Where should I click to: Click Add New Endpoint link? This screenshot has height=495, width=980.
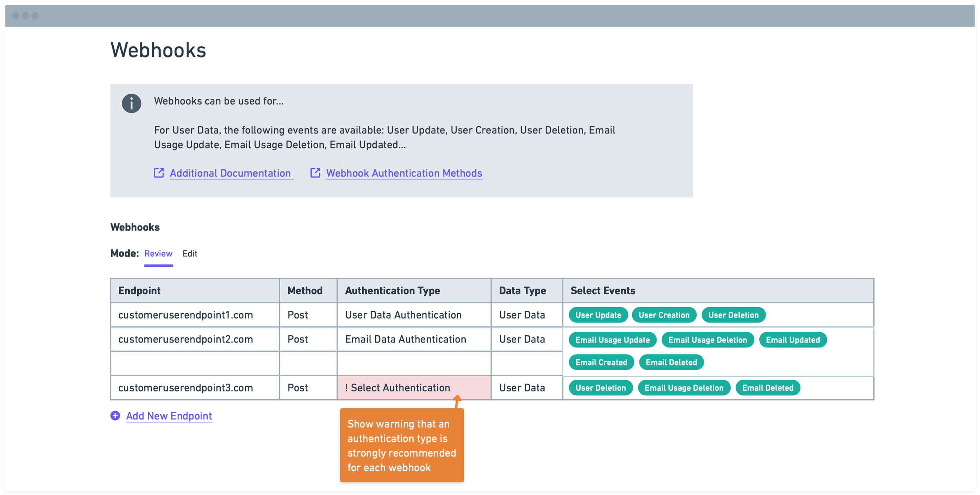(169, 416)
